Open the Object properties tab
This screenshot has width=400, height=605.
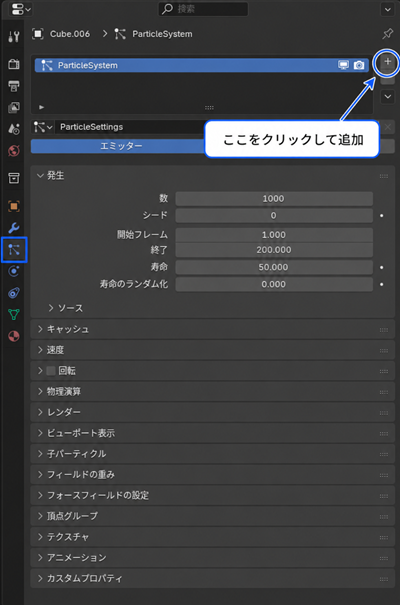click(x=14, y=206)
